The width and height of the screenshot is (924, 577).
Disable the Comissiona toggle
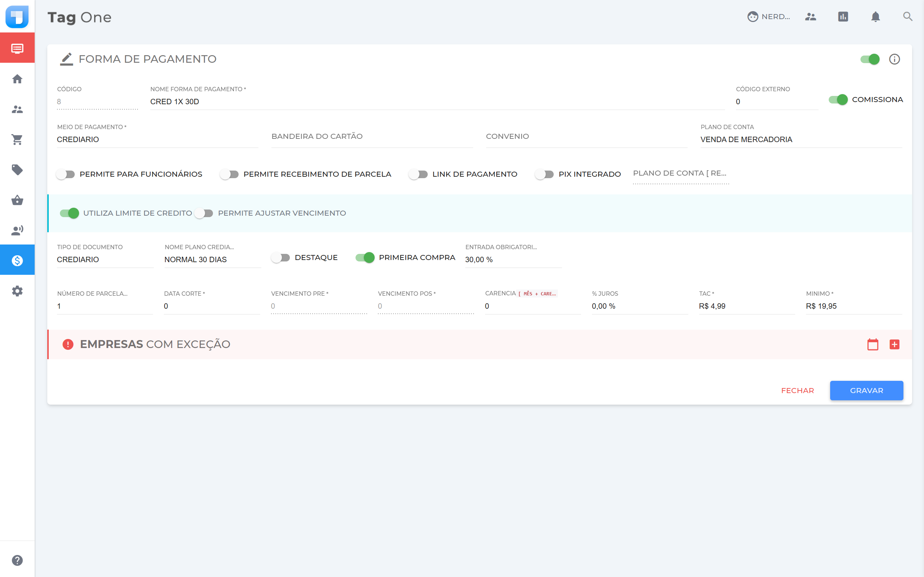[x=838, y=100]
